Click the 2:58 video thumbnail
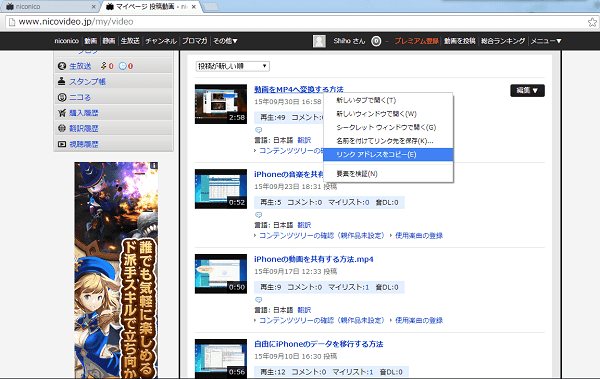600x379 pixels. (x=221, y=104)
